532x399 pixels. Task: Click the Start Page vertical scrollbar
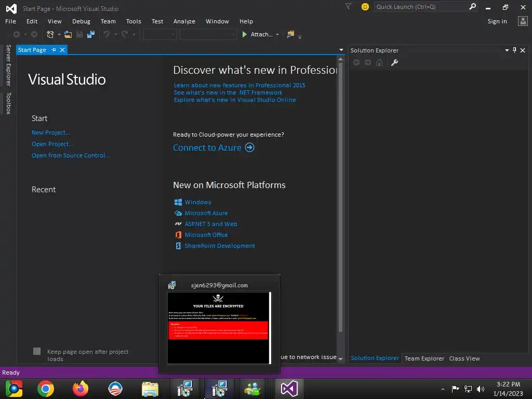[x=340, y=197]
